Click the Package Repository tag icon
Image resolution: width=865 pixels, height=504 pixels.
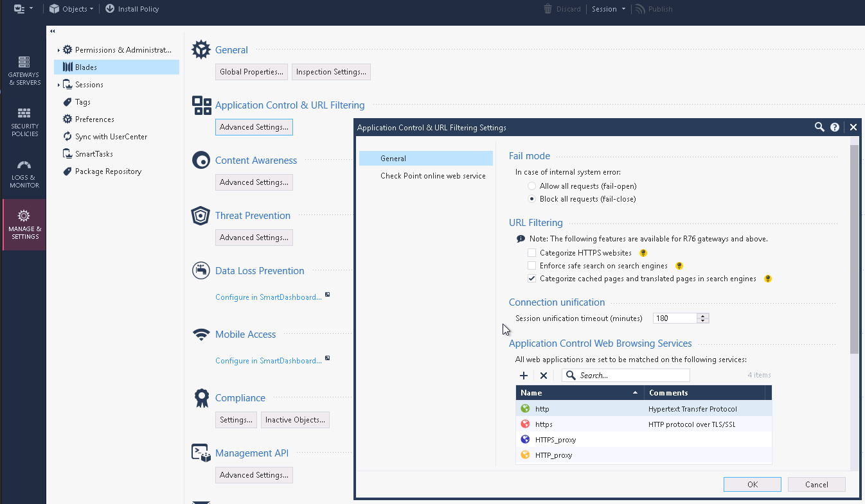[67, 171]
